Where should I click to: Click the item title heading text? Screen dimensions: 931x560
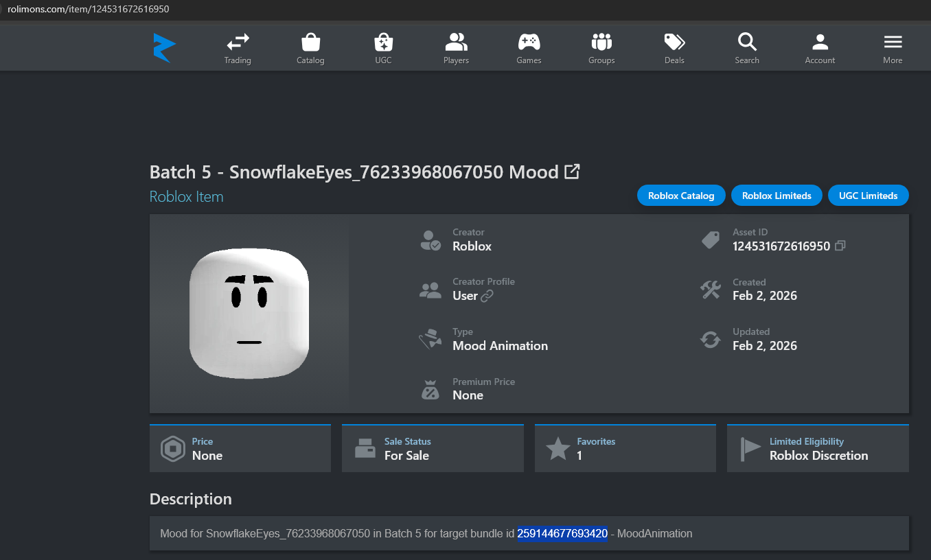[x=354, y=172]
